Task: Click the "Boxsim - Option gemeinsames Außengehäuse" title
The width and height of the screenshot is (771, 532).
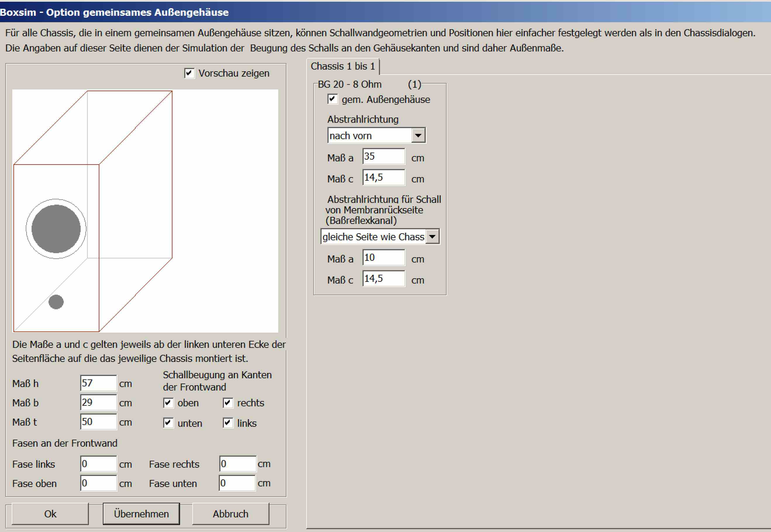Action: [x=114, y=12]
